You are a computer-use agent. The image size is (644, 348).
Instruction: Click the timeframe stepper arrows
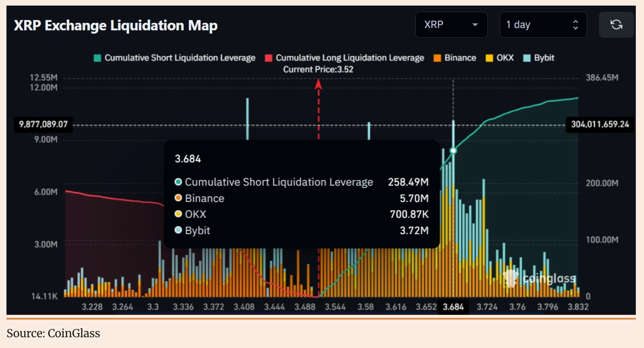[x=575, y=25]
